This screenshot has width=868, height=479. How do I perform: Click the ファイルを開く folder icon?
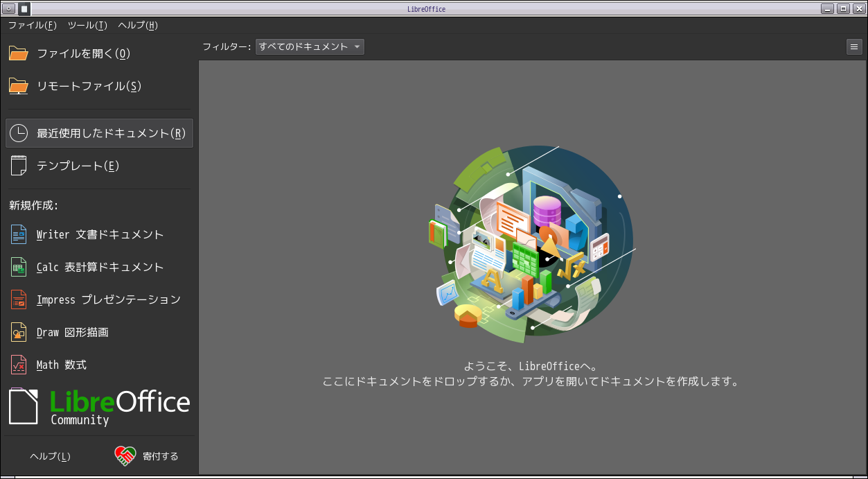point(19,53)
